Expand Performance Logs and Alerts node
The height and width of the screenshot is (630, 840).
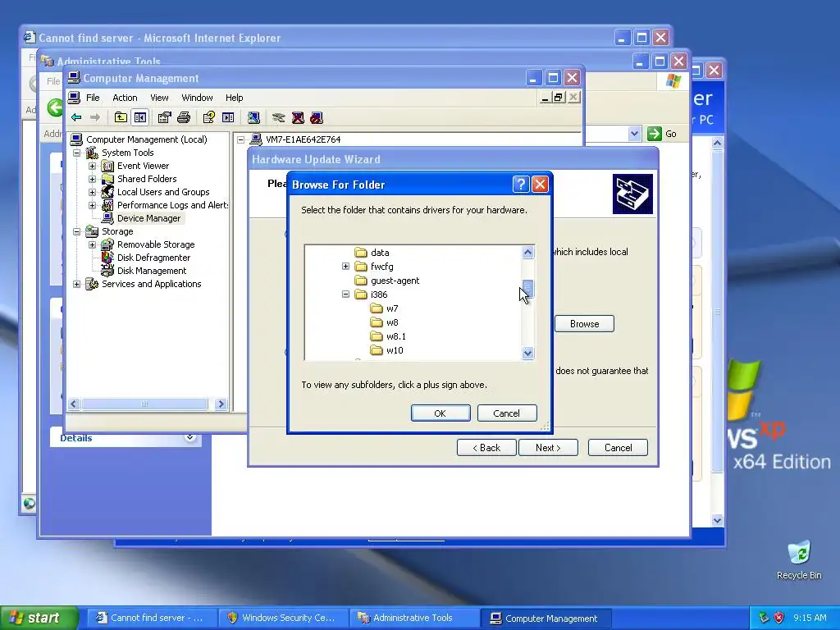[92, 205]
